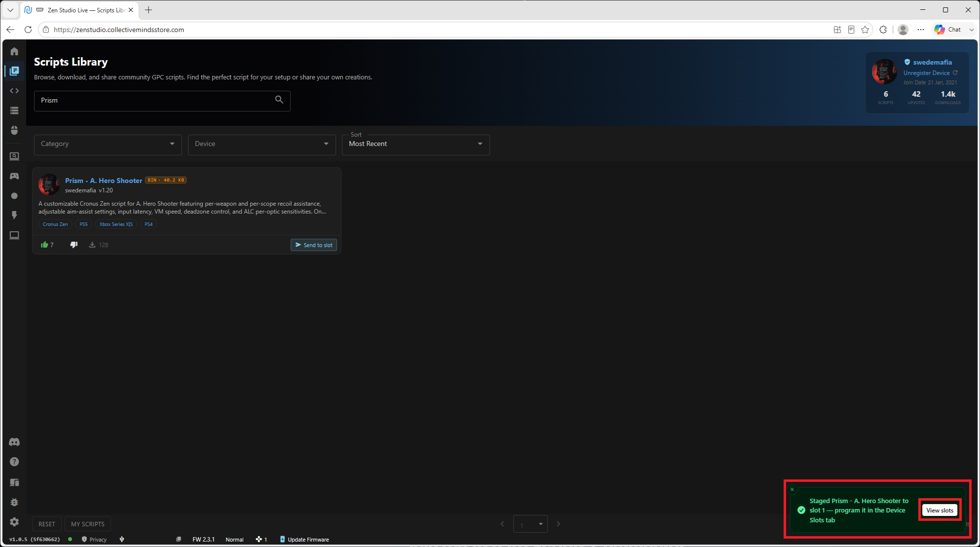Select the Cronus Zen tag
The height and width of the screenshot is (547, 980).
pyautogui.click(x=55, y=224)
